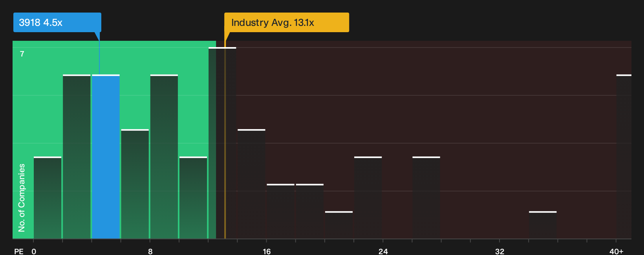Click the x-axis label 0
Viewport: 644px width, 255px height.
[x=34, y=251]
